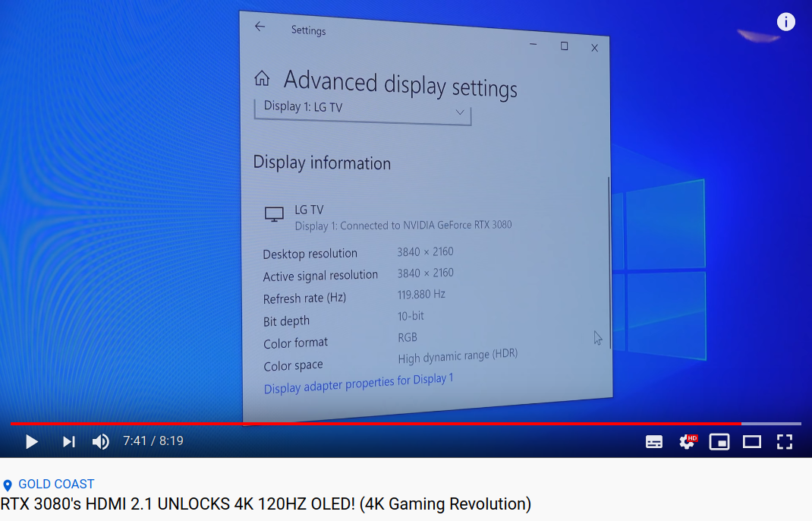Screen dimensions: 812x521
Task: Click the home icon in Settings
Action: [x=262, y=78]
